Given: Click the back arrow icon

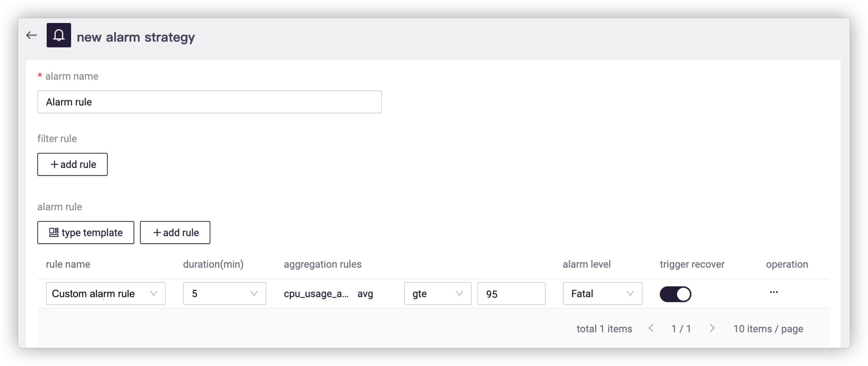Looking at the screenshot, I should point(32,35).
